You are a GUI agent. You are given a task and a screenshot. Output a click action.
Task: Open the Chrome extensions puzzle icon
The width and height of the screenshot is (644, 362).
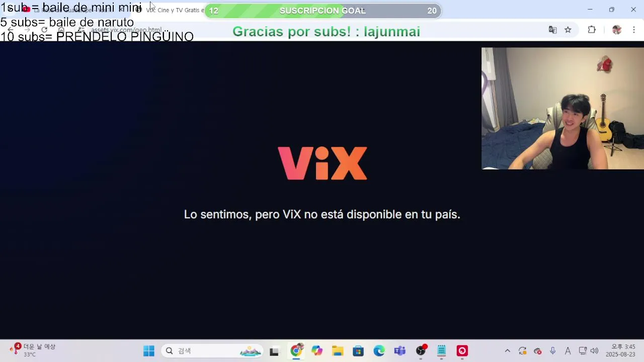click(x=592, y=30)
